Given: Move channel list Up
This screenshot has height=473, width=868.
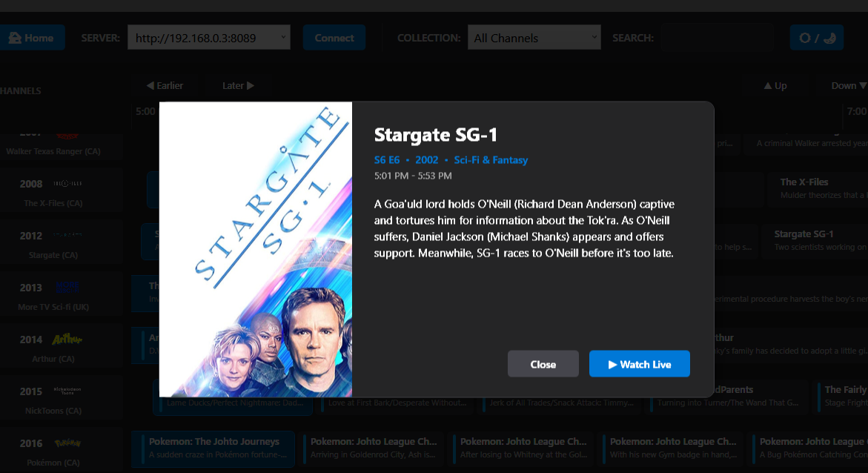Looking at the screenshot, I should (x=775, y=85).
